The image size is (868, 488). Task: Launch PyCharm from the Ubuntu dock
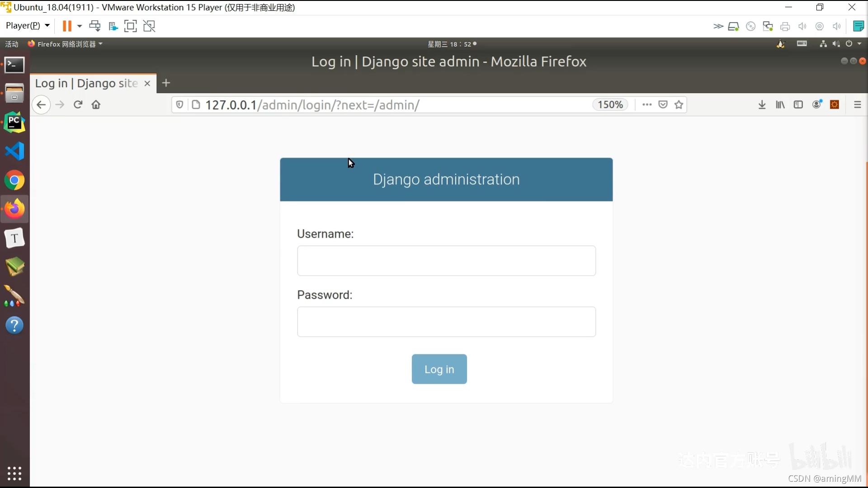point(14,122)
